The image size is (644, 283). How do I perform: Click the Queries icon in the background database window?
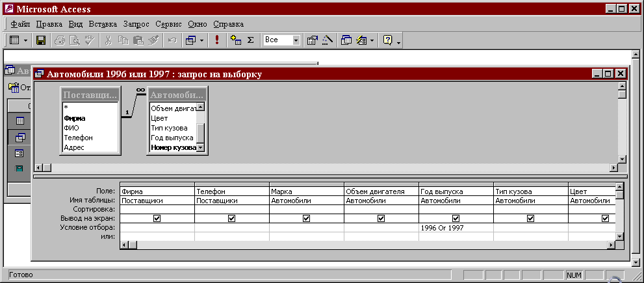(x=19, y=138)
